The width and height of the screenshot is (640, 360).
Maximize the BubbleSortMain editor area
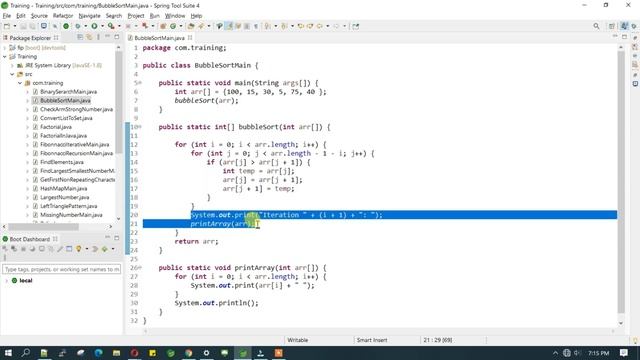point(624,37)
